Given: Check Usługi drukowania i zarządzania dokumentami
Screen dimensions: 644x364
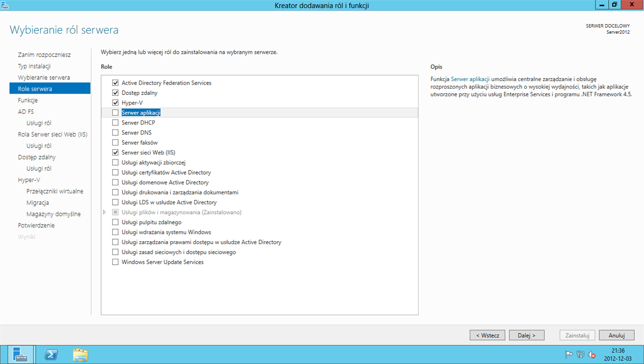Looking at the screenshot, I should (x=115, y=192).
